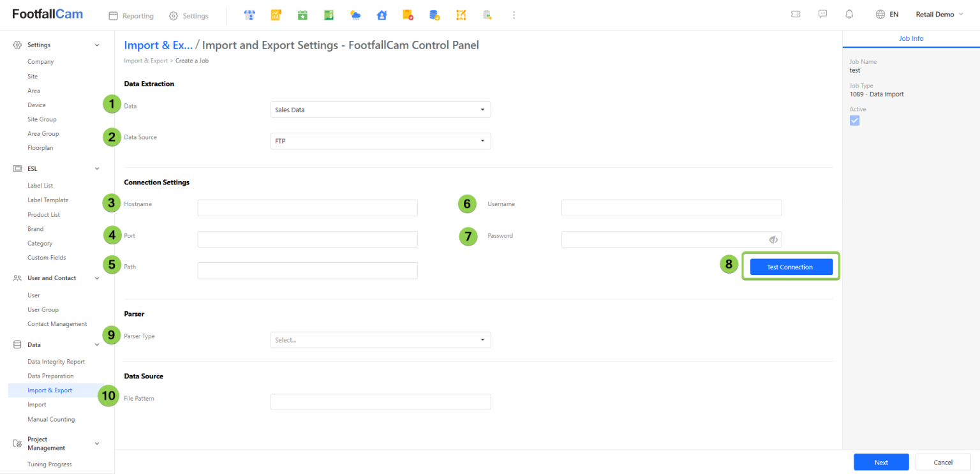Open the Data Source FTP dropdown
Image resolution: width=980 pixels, height=474 pixels.
click(381, 141)
